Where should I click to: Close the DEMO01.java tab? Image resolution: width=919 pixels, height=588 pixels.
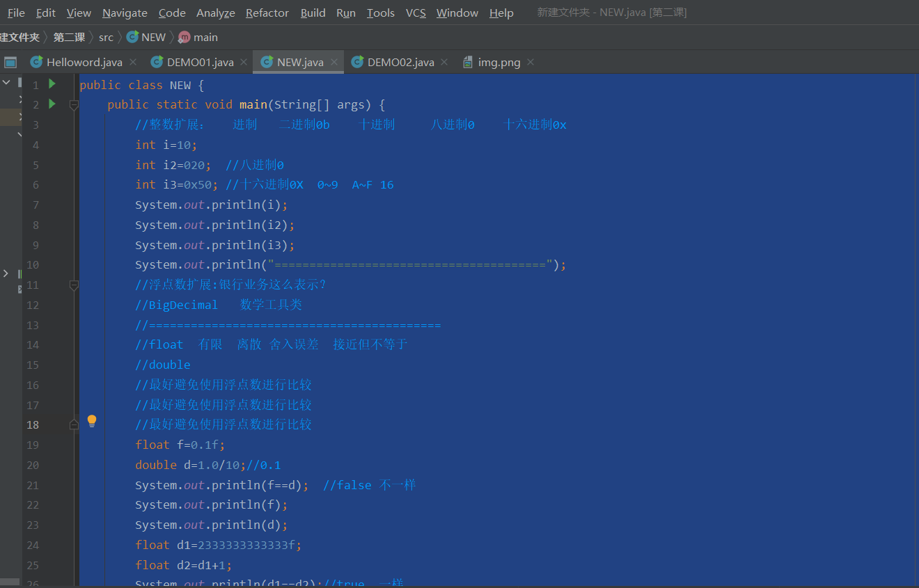[244, 62]
